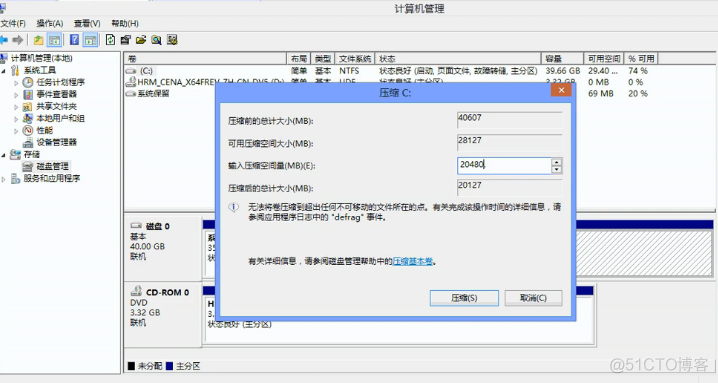Open the 文件(F) menu
The height and width of the screenshot is (383, 718).
(x=13, y=23)
